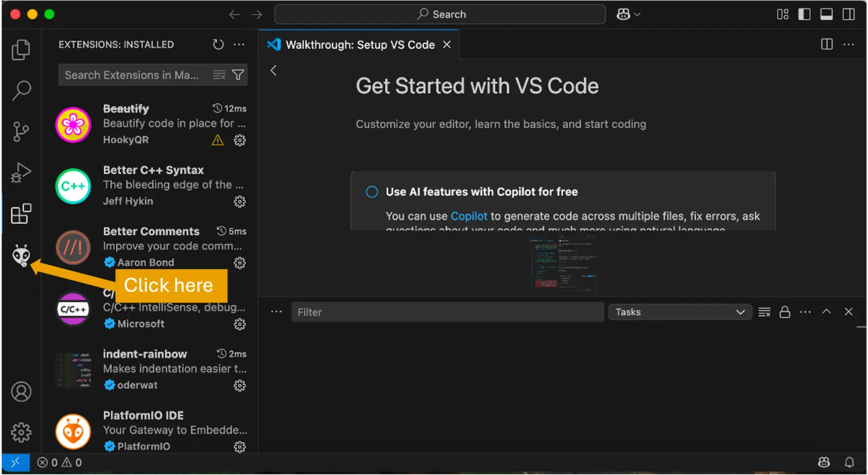Open indent-rainbow manage gear
868x475 pixels.
click(x=240, y=385)
